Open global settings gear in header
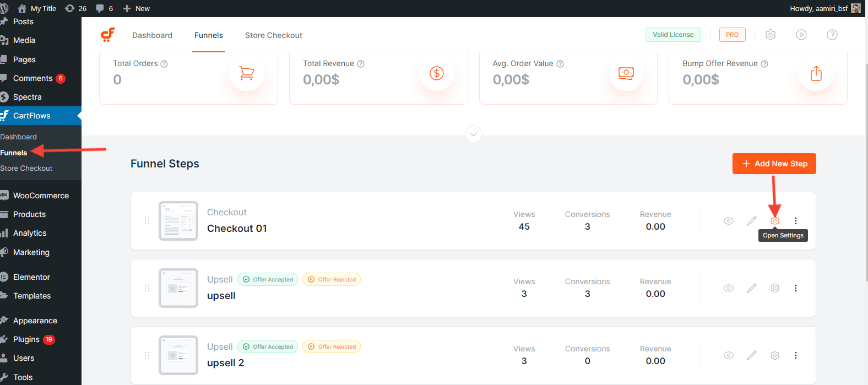The width and height of the screenshot is (868, 385). click(771, 35)
